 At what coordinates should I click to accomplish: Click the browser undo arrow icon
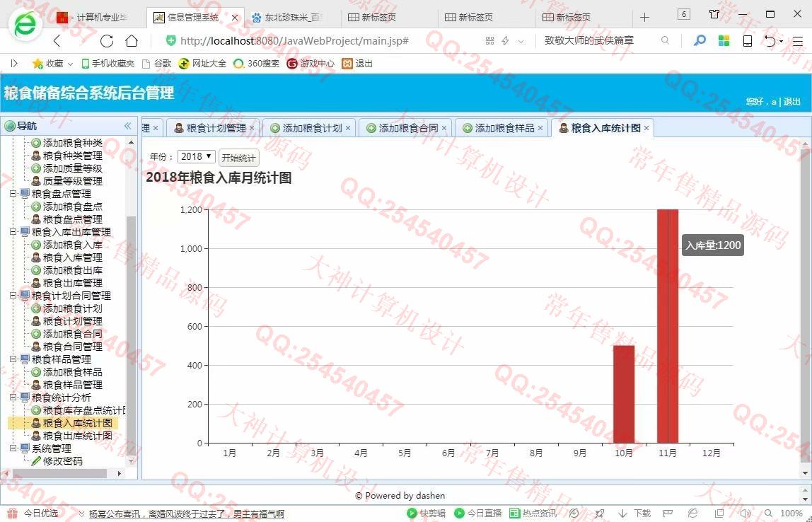(771, 41)
